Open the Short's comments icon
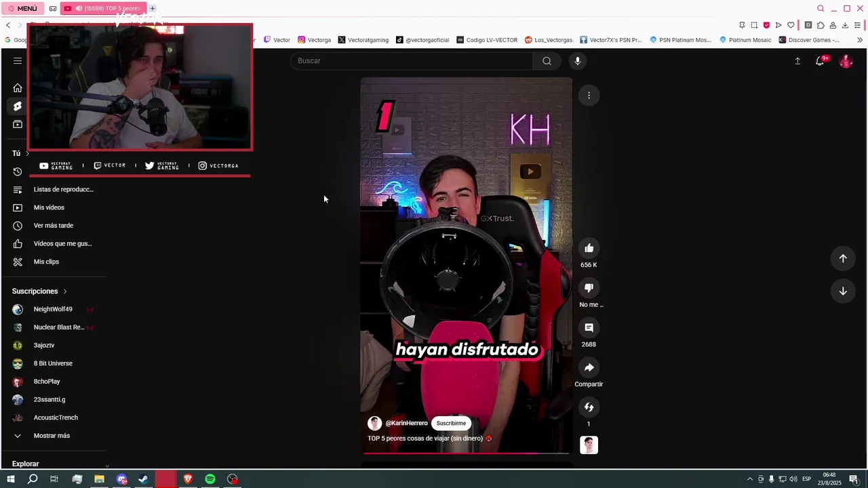Screen dimensions: 868x488 coord(589,327)
